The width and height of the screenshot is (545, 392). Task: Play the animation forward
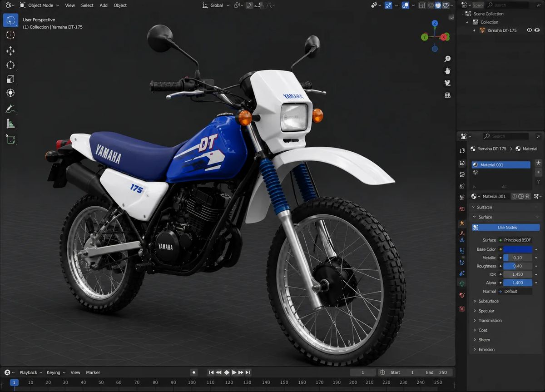tap(234, 372)
